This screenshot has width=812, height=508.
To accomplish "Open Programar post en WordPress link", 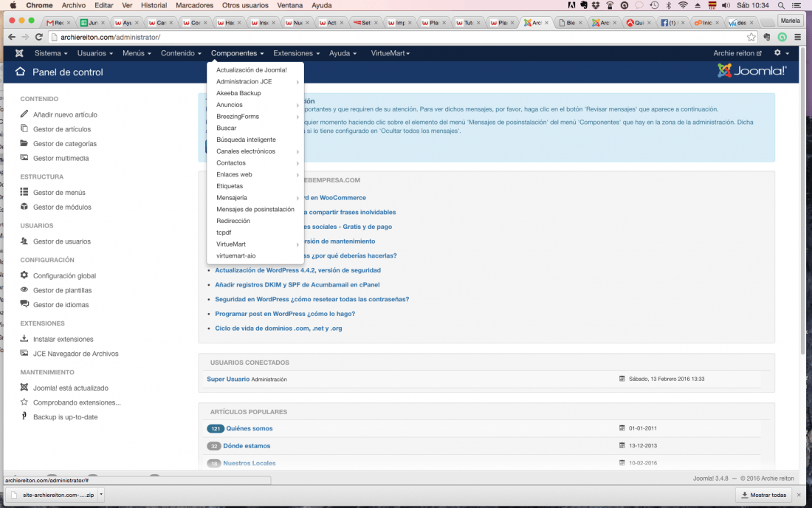I will point(285,313).
